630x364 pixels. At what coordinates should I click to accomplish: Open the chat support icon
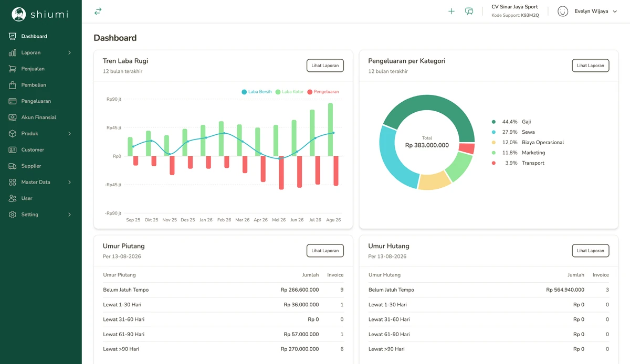point(469,11)
